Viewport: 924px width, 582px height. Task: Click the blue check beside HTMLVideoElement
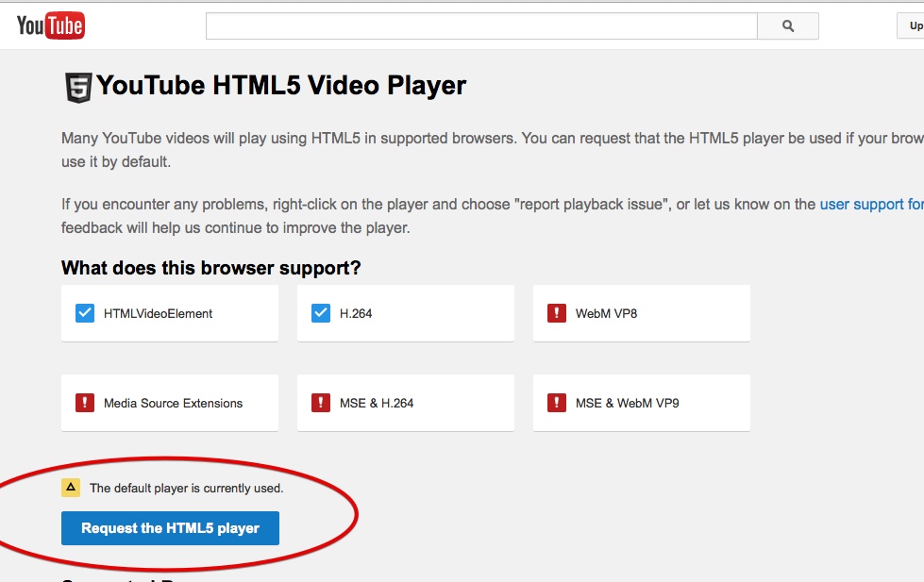(x=85, y=313)
